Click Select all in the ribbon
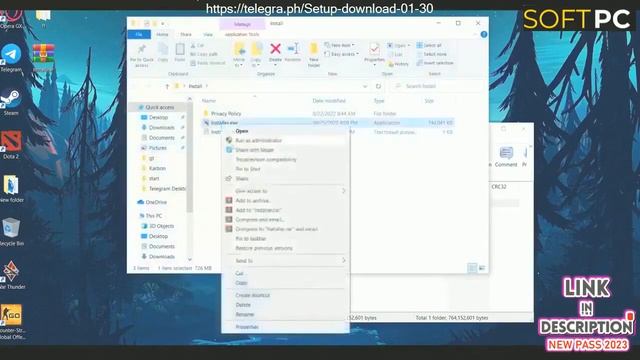This screenshot has width=640, height=360. pyautogui.click(x=429, y=45)
